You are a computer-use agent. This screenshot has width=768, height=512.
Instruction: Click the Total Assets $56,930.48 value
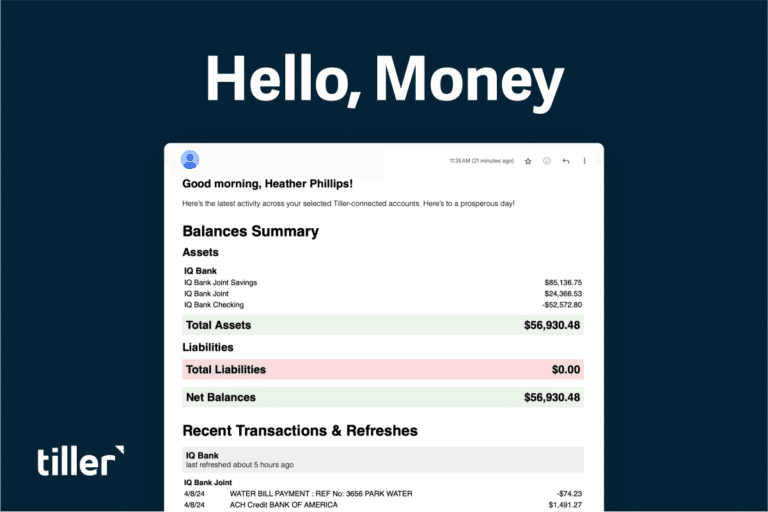[x=552, y=325]
